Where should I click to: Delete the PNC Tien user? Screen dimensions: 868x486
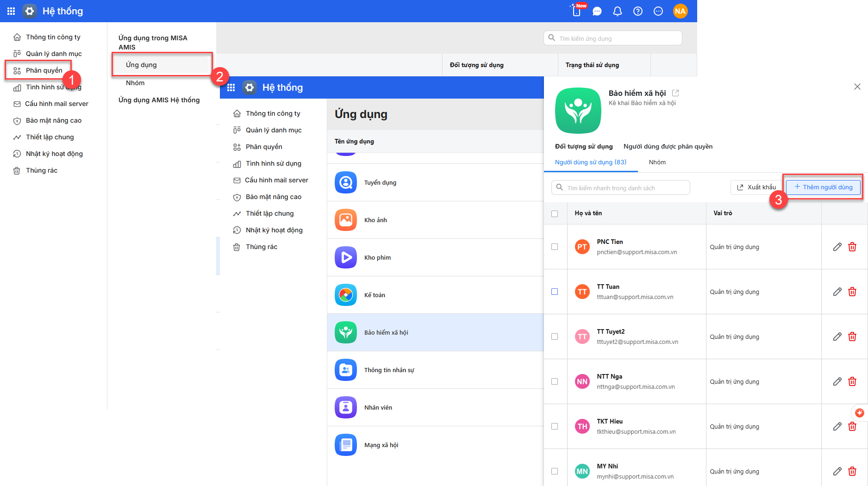852,247
